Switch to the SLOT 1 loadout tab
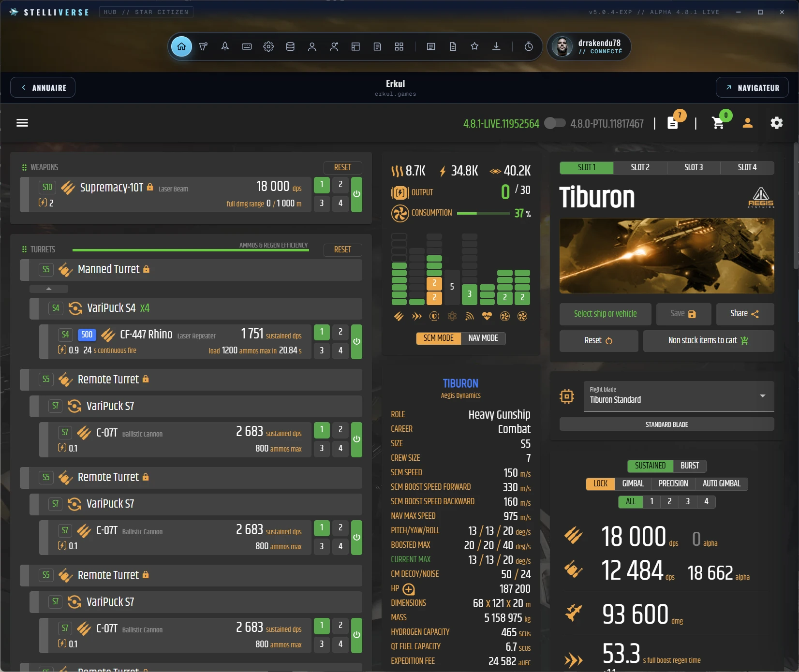Screen dimensions: 799x672 pos(587,168)
